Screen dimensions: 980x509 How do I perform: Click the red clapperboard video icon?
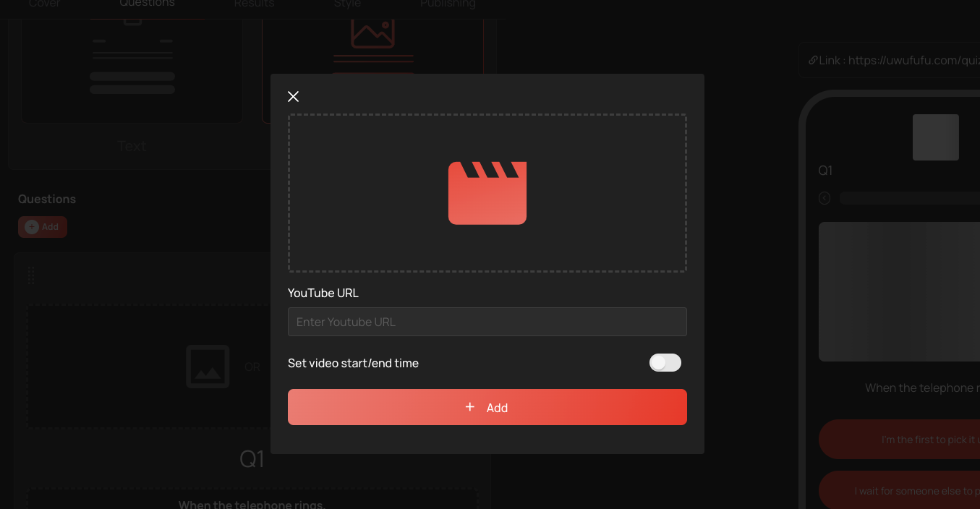[x=487, y=193]
